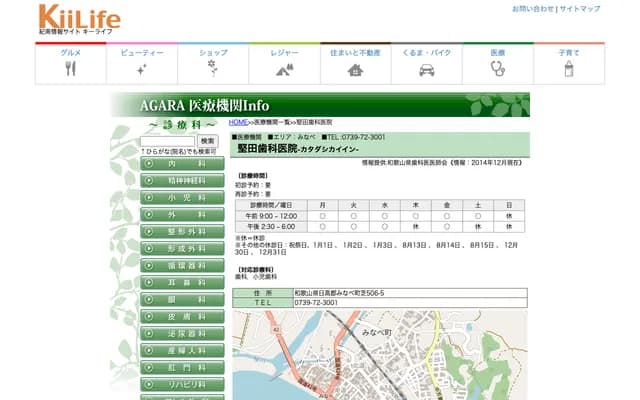Click the グルメ fork and knife icon
Screen dimensions: 640x400
click(x=70, y=69)
